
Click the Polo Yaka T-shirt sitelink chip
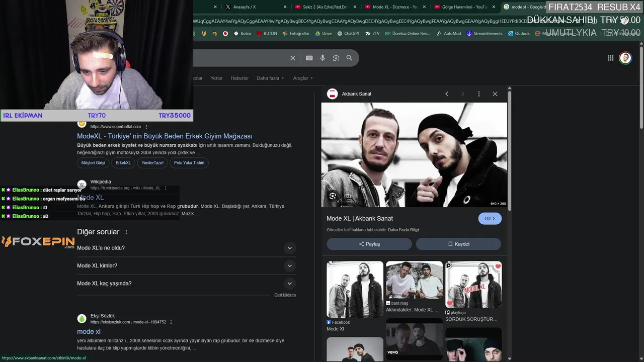[x=189, y=163]
